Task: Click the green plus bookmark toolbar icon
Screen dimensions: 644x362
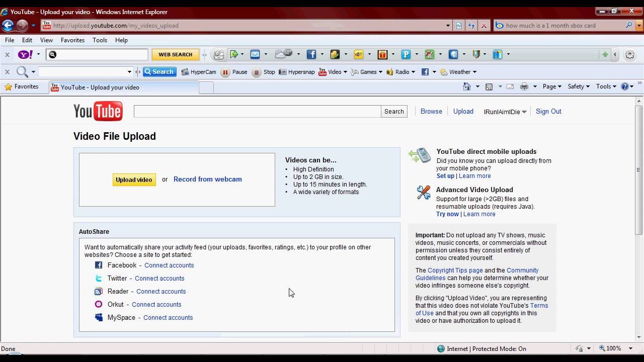Action: click(234, 54)
